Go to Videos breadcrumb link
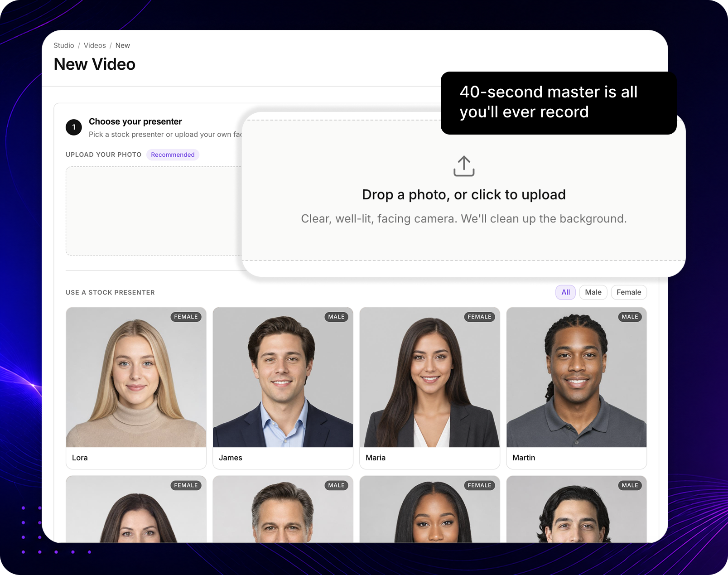This screenshot has height=575, width=728. [x=95, y=45]
